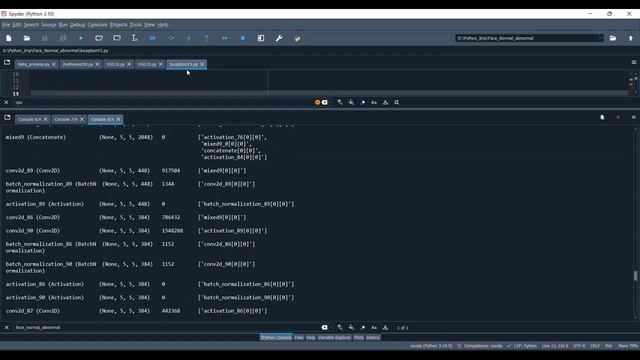Show replace toggle in editor search bar
The image size is (640, 360).
coord(397,102)
